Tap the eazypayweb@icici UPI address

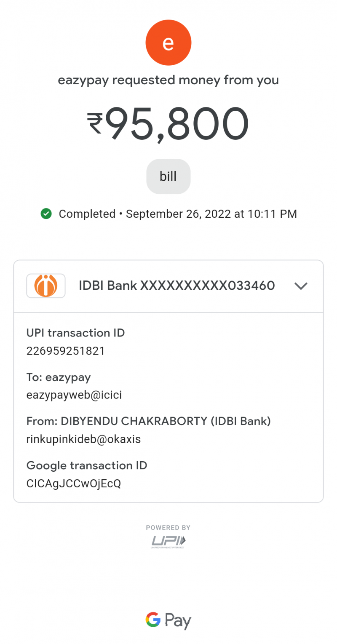74,395
